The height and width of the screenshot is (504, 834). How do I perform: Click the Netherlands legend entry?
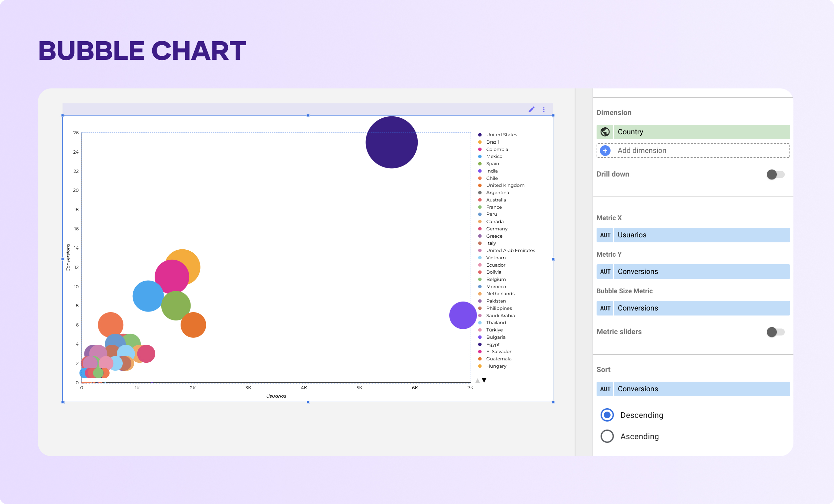click(496, 294)
